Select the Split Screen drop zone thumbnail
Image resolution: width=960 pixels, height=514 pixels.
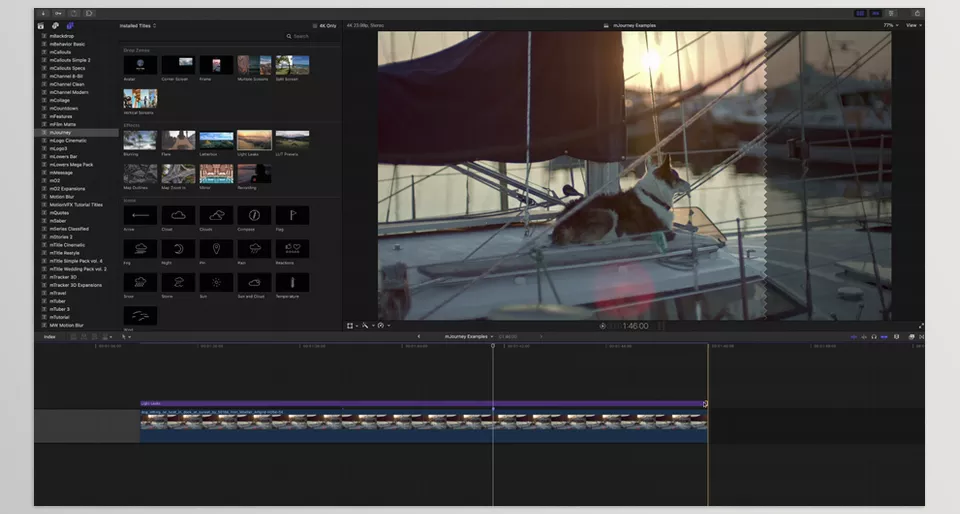point(292,65)
